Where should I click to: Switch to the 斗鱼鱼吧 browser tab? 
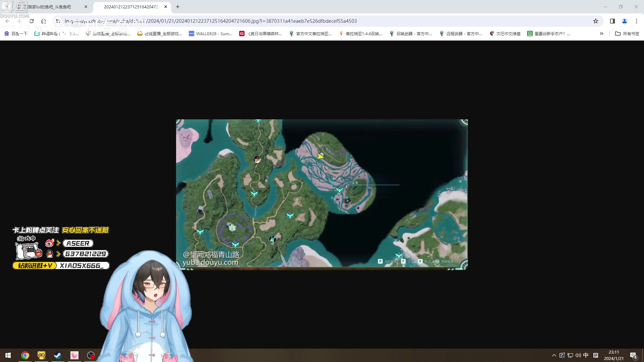coord(50,7)
